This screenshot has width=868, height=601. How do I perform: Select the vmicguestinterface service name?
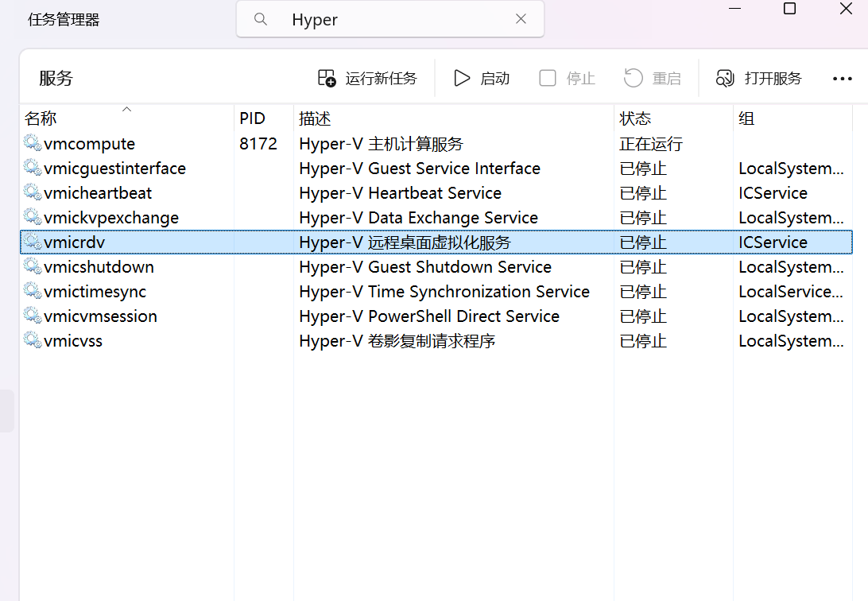click(114, 169)
